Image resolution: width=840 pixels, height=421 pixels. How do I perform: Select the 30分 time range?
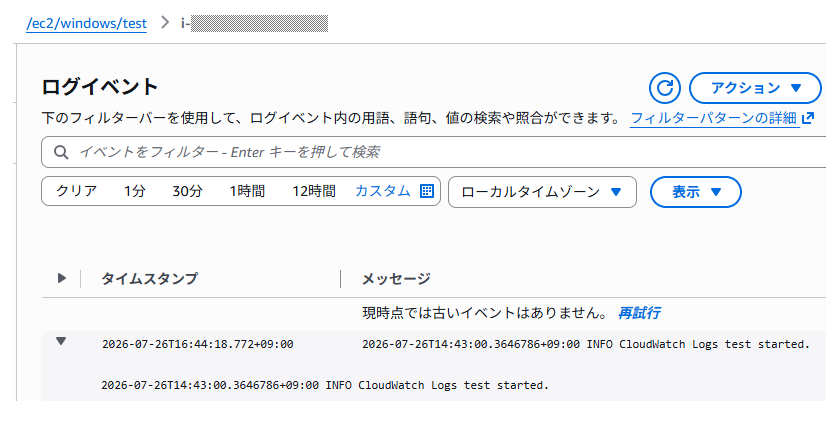[x=188, y=191]
